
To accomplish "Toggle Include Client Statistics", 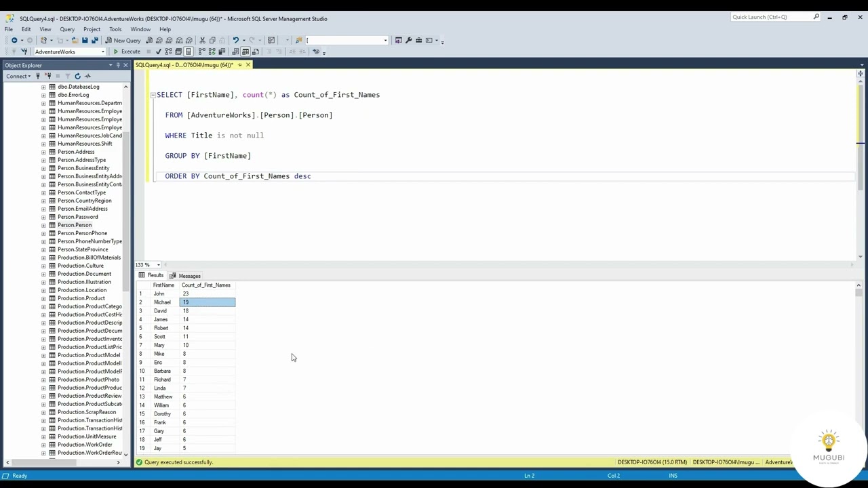I will (222, 52).
